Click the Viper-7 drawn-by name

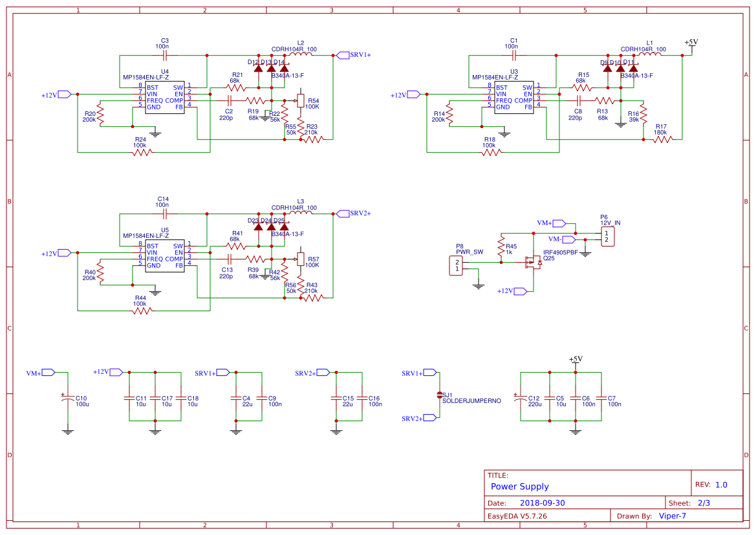[673, 516]
